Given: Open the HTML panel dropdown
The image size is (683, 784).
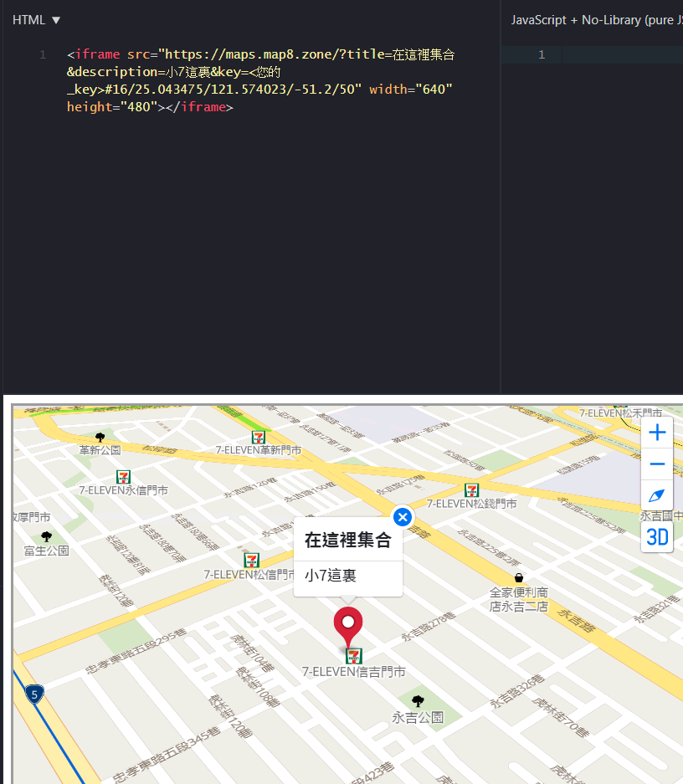Looking at the screenshot, I should pyautogui.click(x=37, y=20).
